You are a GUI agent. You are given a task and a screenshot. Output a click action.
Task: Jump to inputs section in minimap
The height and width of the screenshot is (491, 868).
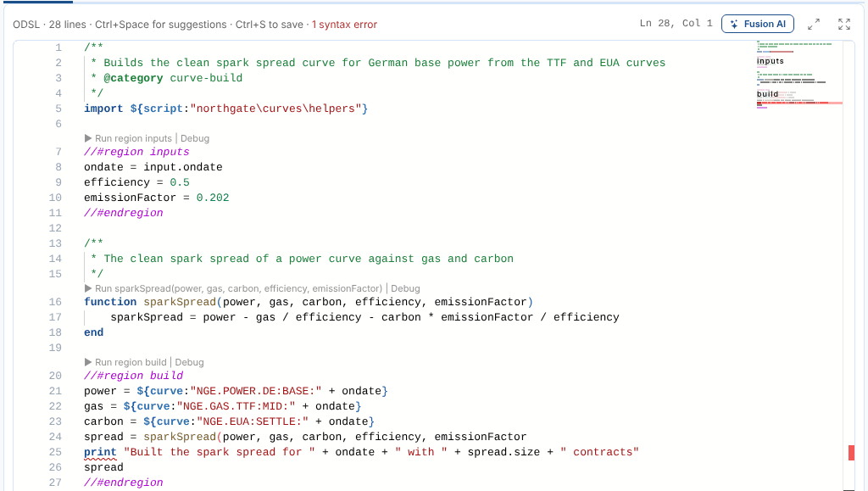pyautogui.click(x=770, y=61)
